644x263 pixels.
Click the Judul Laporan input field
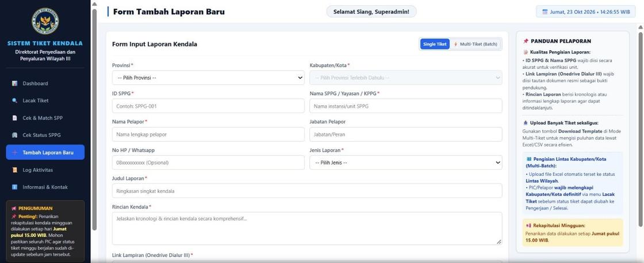point(307,191)
